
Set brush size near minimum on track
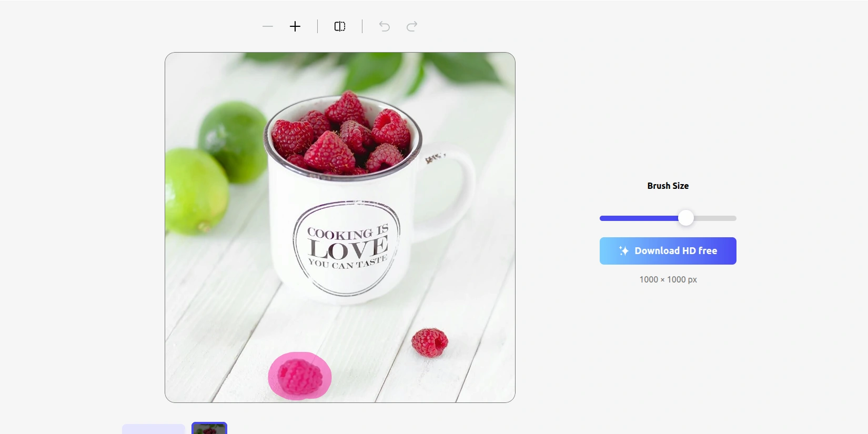click(605, 218)
